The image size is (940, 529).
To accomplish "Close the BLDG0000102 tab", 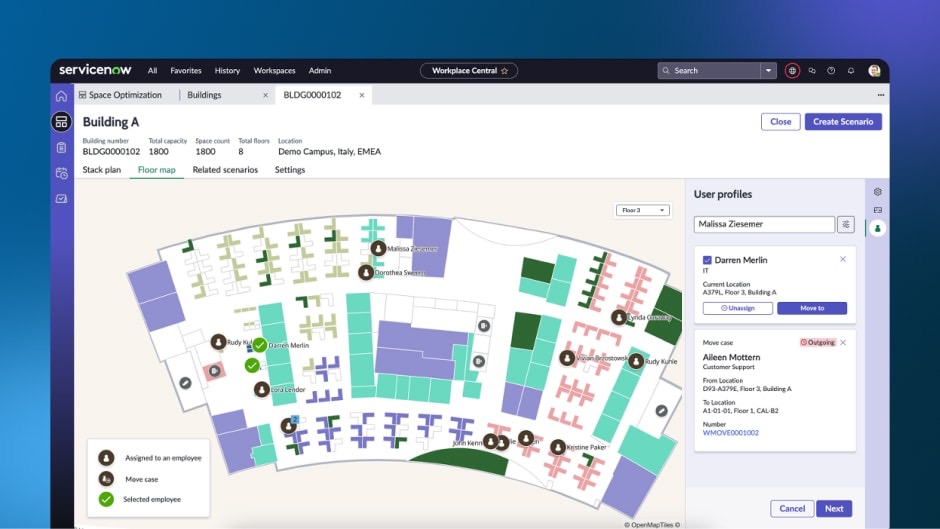I will coord(361,95).
